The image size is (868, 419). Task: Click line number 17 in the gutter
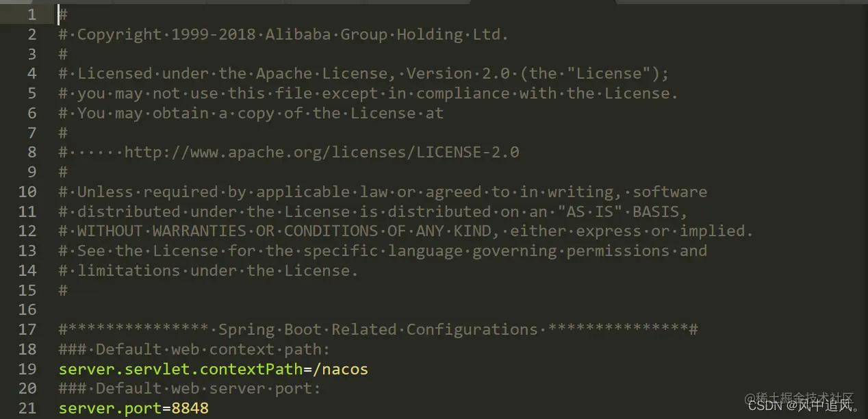[x=28, y=329]
